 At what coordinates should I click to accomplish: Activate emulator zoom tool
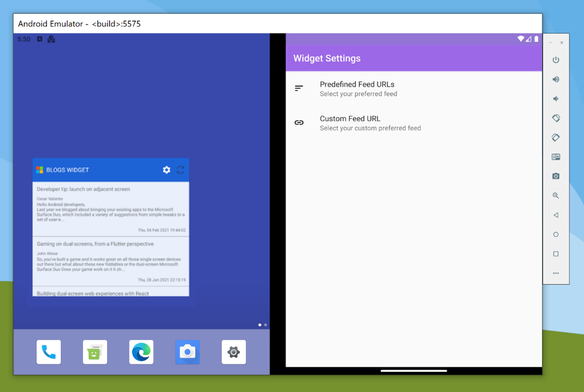(556, 196)
